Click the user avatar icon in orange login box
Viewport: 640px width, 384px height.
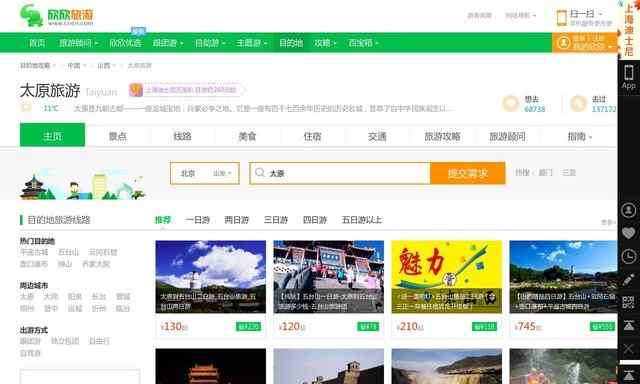pos(564,43)
